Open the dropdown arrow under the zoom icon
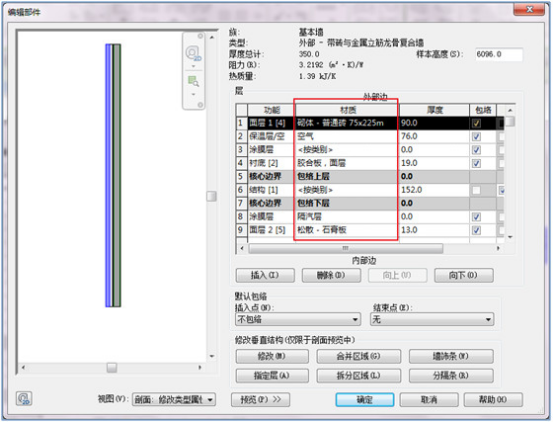 [193, 94]
